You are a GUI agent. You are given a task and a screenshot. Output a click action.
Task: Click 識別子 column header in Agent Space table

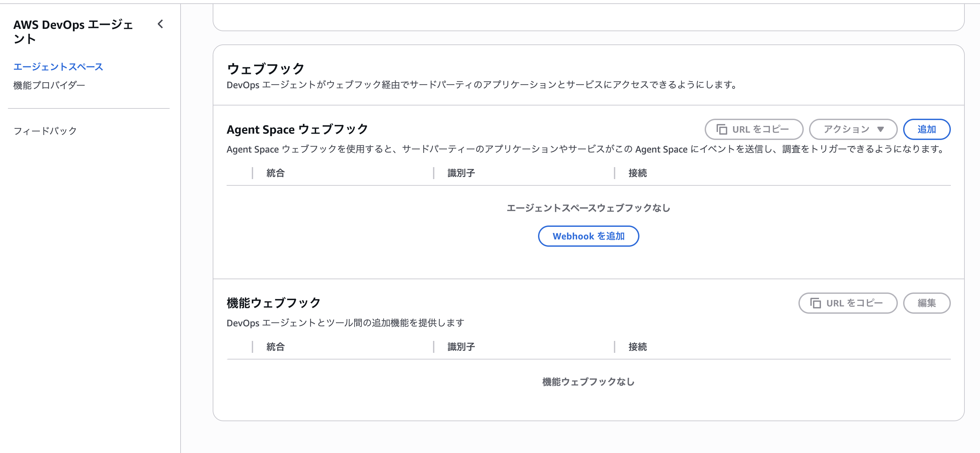click(x=461, y=173)
